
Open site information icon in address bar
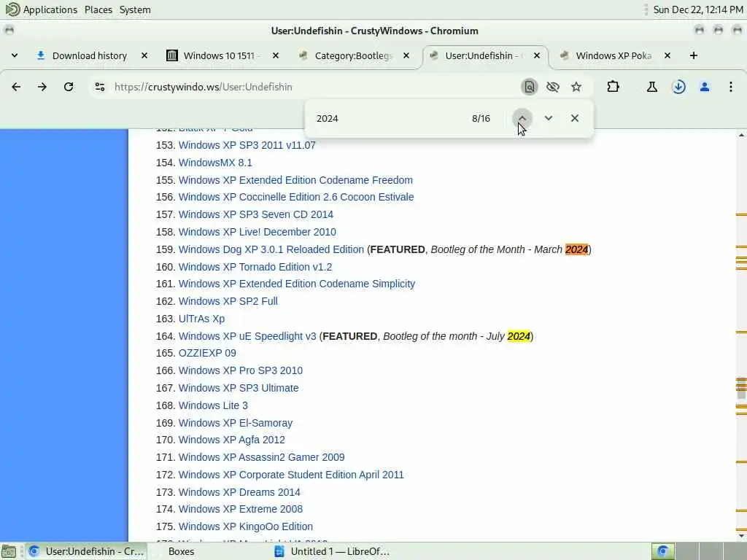pos(99,87)
